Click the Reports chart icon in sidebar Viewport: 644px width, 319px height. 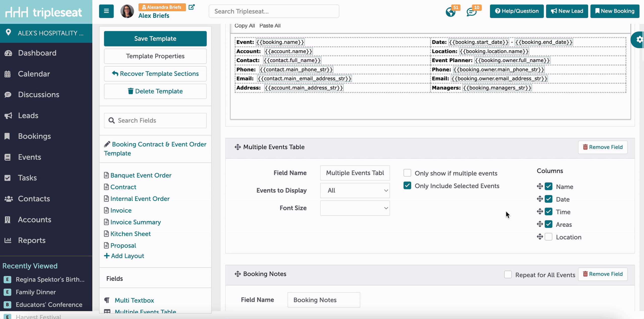(8, 240)
